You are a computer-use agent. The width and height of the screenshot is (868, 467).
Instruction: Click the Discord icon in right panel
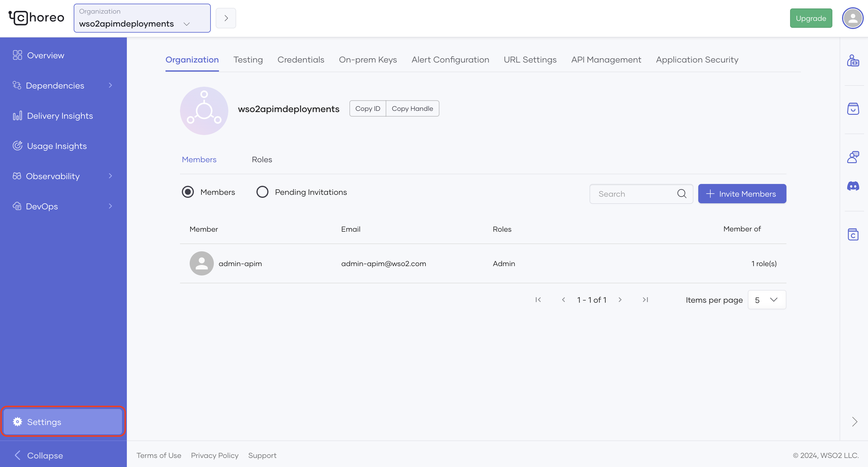pos(853,186)
